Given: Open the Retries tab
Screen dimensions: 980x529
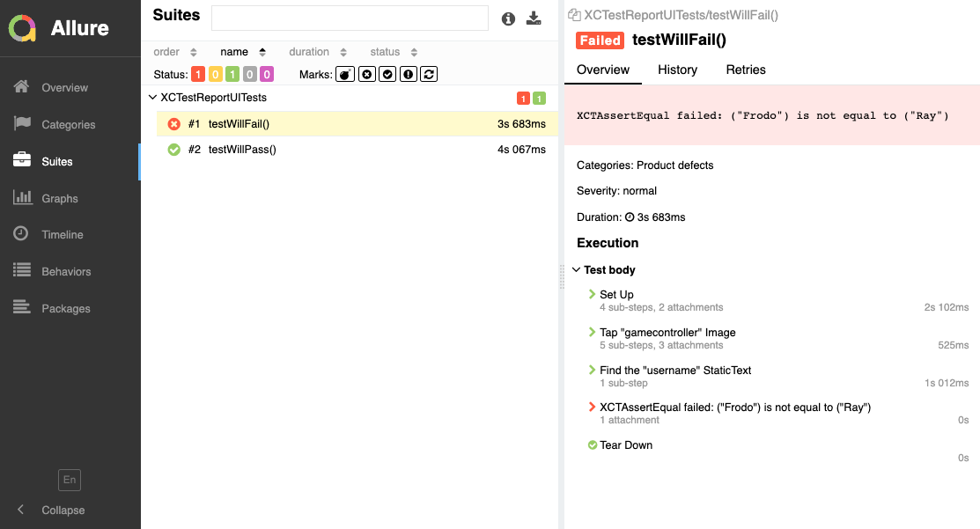Looking at the screenshot, I should [x=745, y=70].
